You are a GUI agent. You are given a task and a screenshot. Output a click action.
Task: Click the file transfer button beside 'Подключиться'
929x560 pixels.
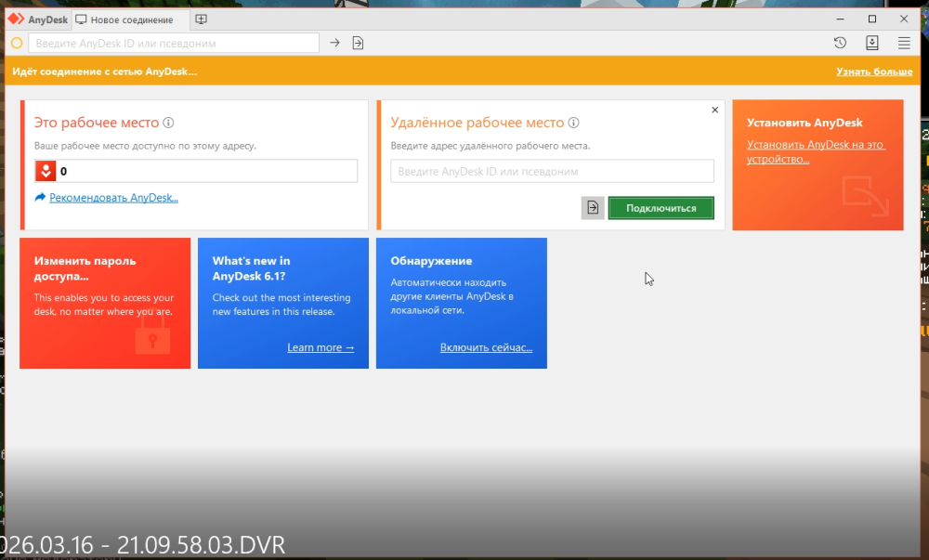[x=593, y=208]
